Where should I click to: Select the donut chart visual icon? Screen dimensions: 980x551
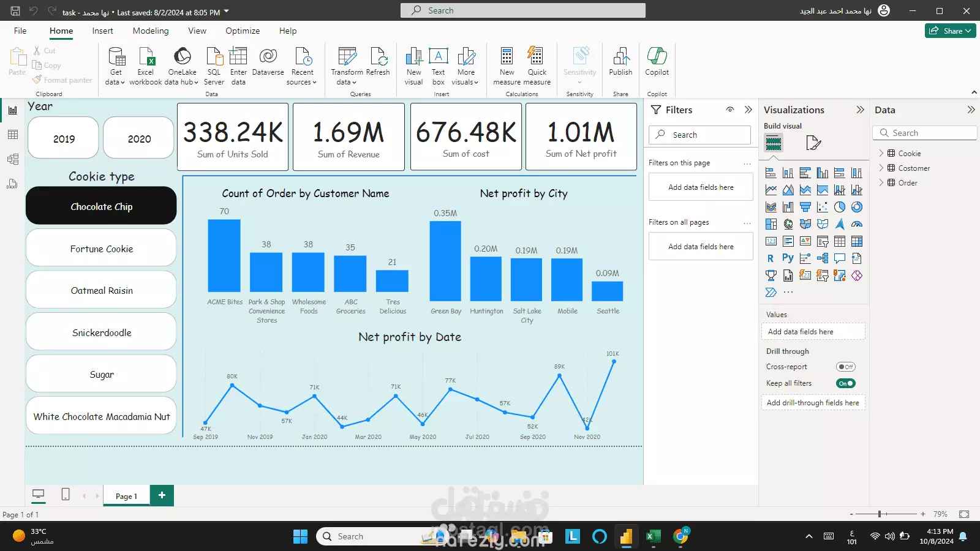[857, 207]
